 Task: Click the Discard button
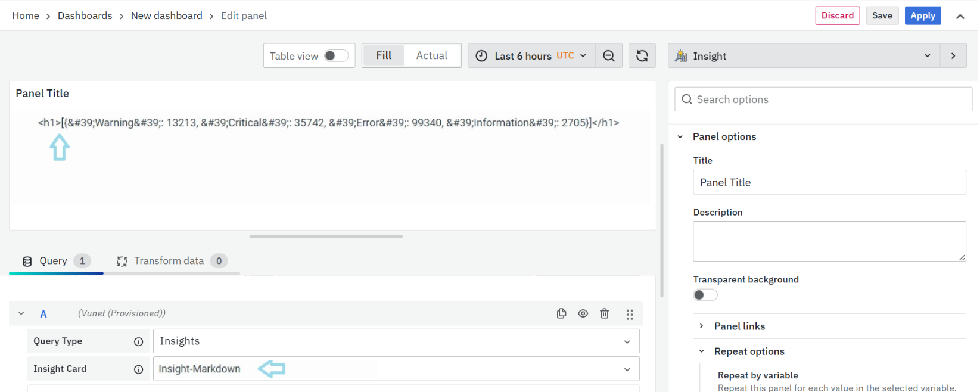837,16
